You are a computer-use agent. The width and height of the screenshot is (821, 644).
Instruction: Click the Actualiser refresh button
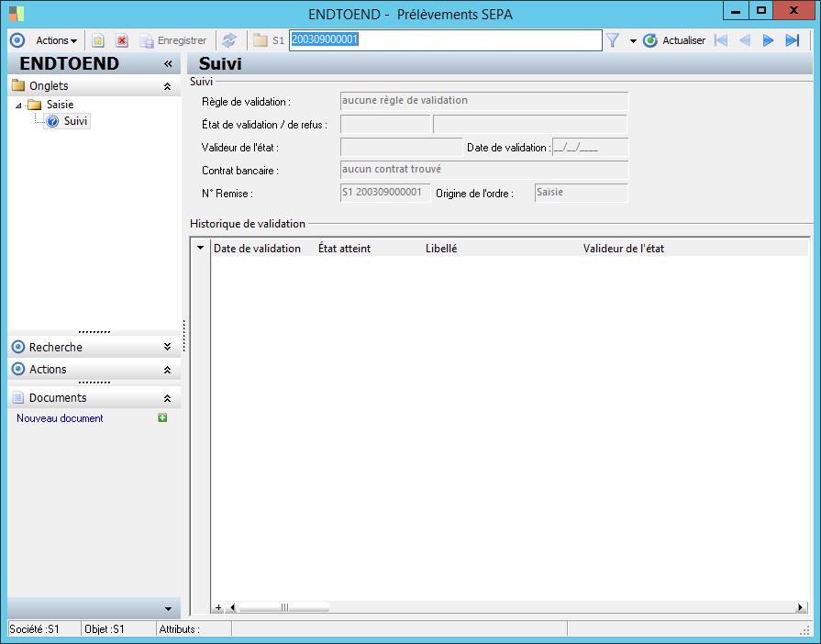click(x=674, y=40)
